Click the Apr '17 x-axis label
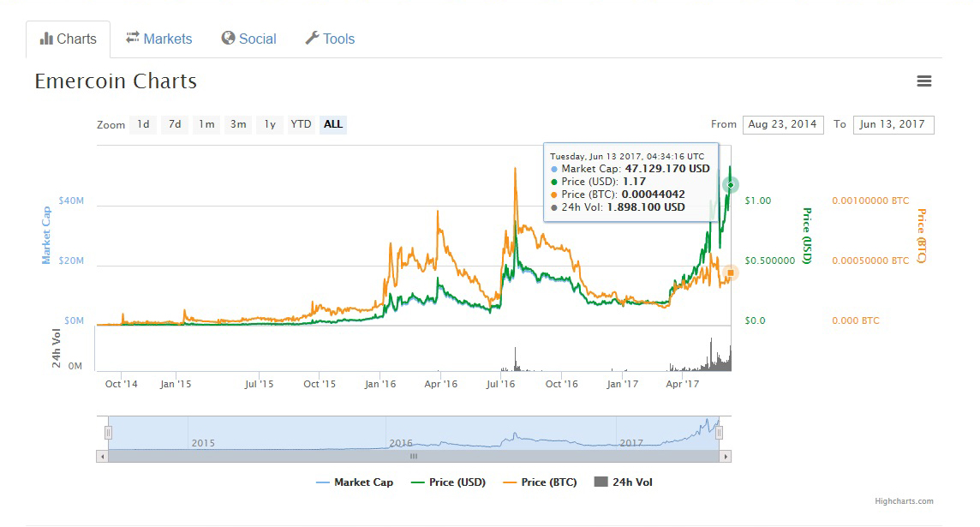The width and height of the screenshot is (980, 527). pos(683,385)
